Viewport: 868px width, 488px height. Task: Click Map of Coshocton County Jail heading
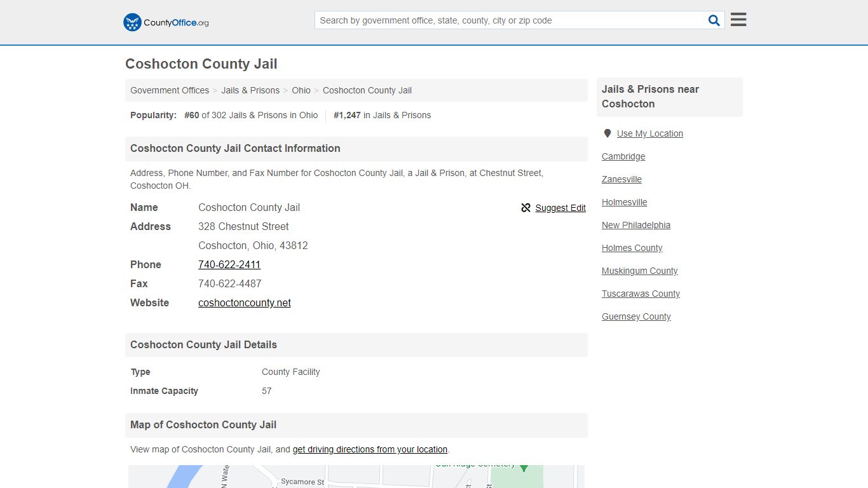[203, 424]
